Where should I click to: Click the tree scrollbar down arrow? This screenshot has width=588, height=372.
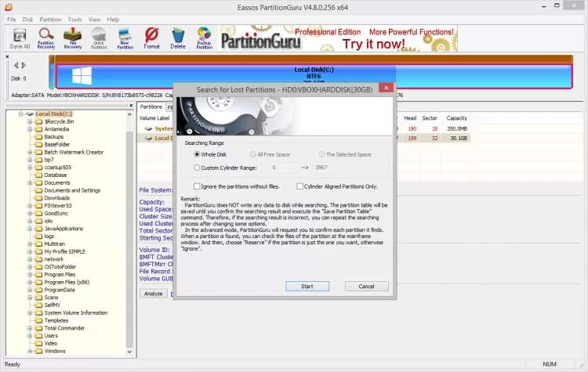pos(129,352)
